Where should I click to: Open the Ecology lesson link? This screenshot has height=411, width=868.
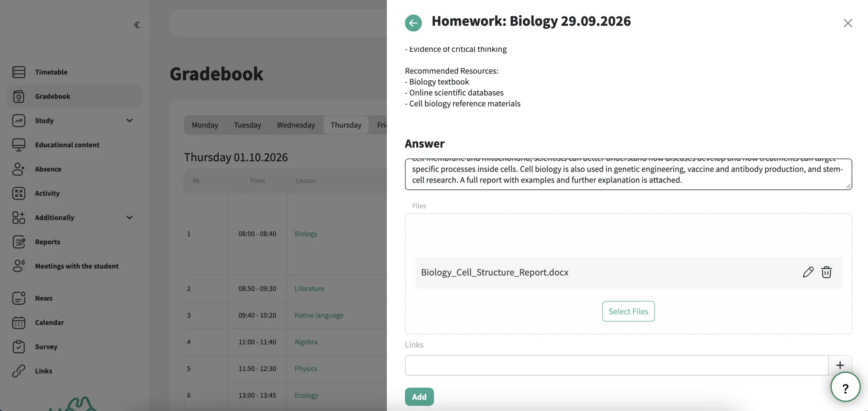(306, 395)
